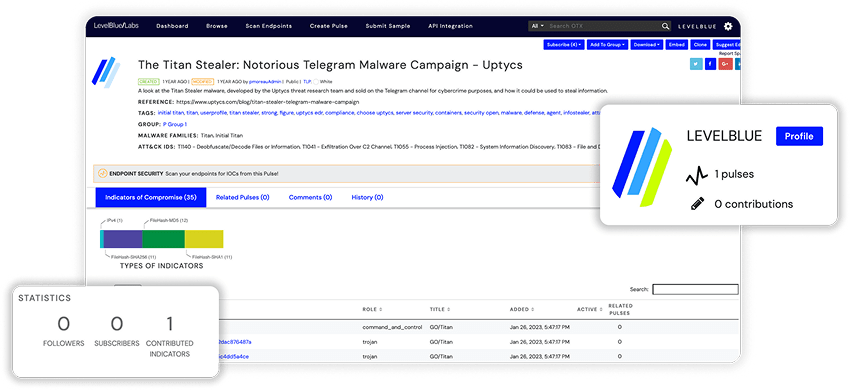Open the Subscribe dropdown
The height and width of the screenshot is (390, 850).
564,44
